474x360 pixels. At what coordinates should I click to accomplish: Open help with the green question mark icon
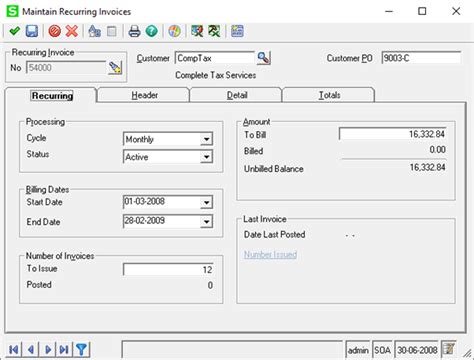[x=152, y=31]
